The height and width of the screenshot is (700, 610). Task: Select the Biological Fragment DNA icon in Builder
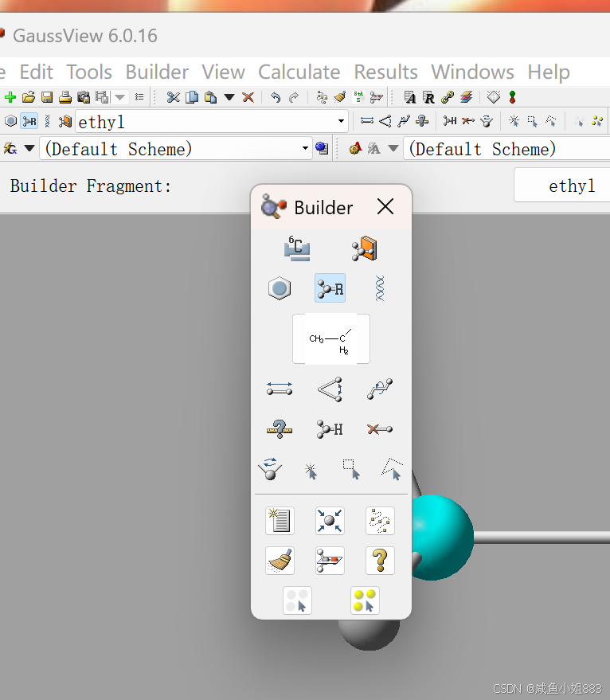[x=380, y=288]
